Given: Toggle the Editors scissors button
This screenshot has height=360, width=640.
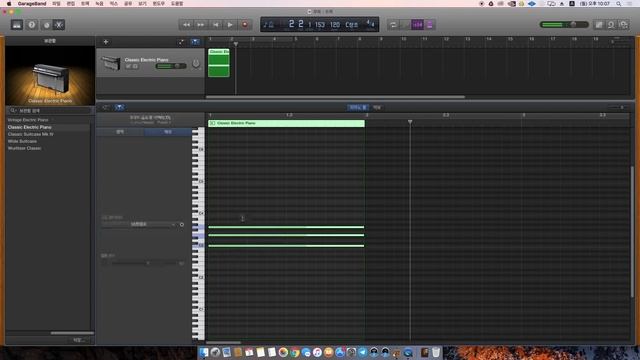Looking at the screenshot, I should click(59, 25).
